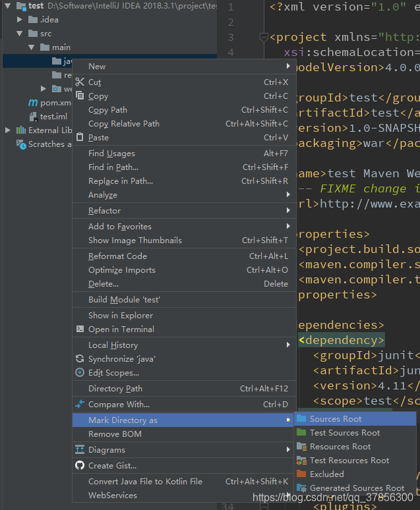
Task: Expand the .idea folder arrow
Action: coord(20,20)
